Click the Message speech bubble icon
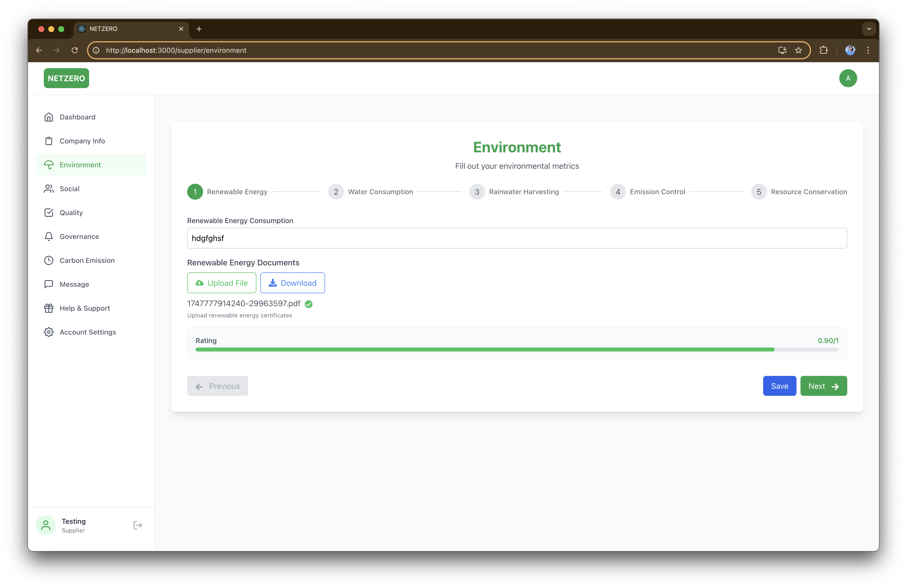Viewport: 907px width, 588px height. (x=49, y=284)
